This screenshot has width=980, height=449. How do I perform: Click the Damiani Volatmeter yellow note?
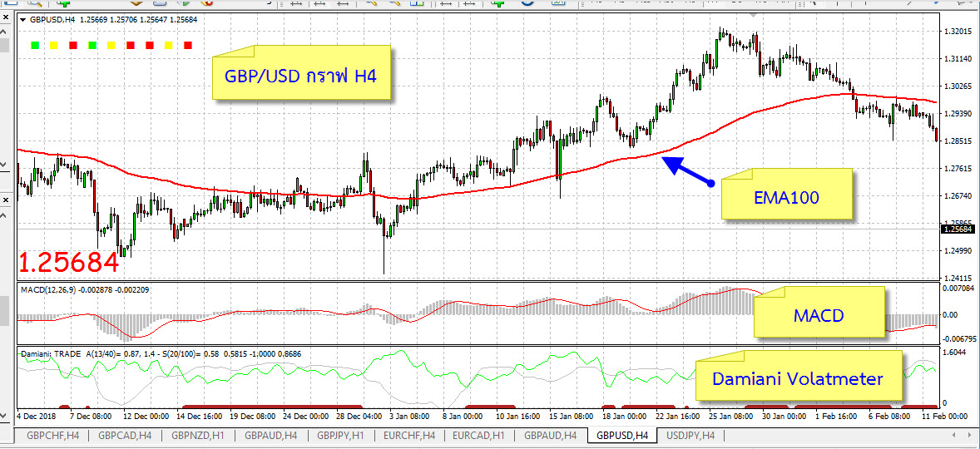click(796, 378)
